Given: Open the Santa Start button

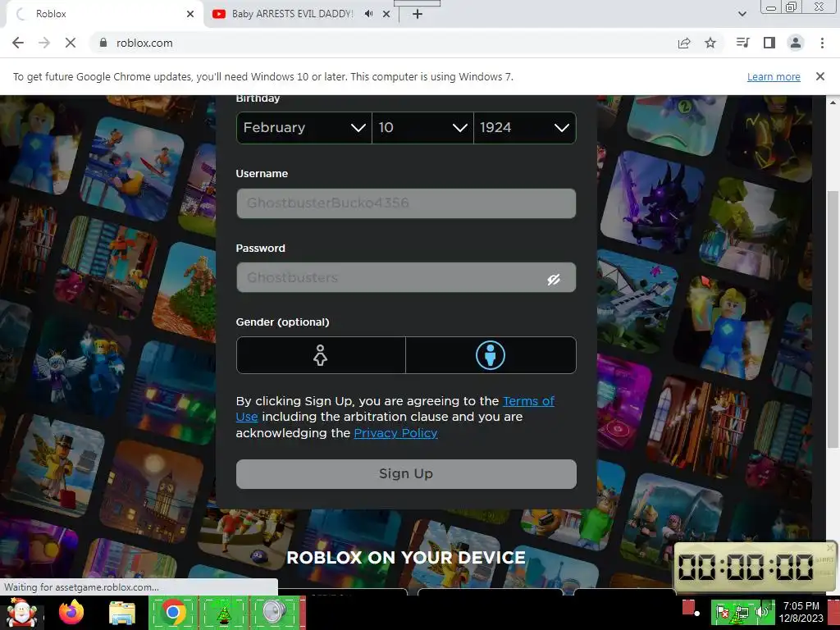Looking at the screenshot, I should tap(21, 613).
